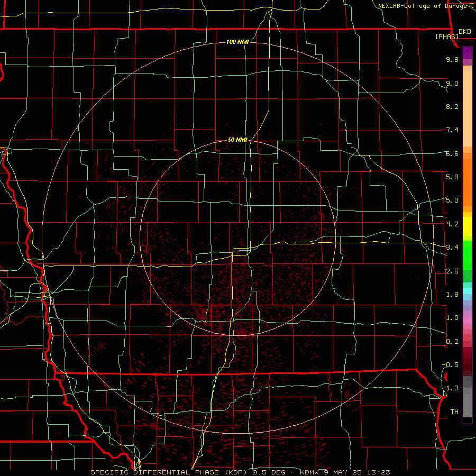
Task: Click the 4.2 scale value
Action: pos(452,224)
